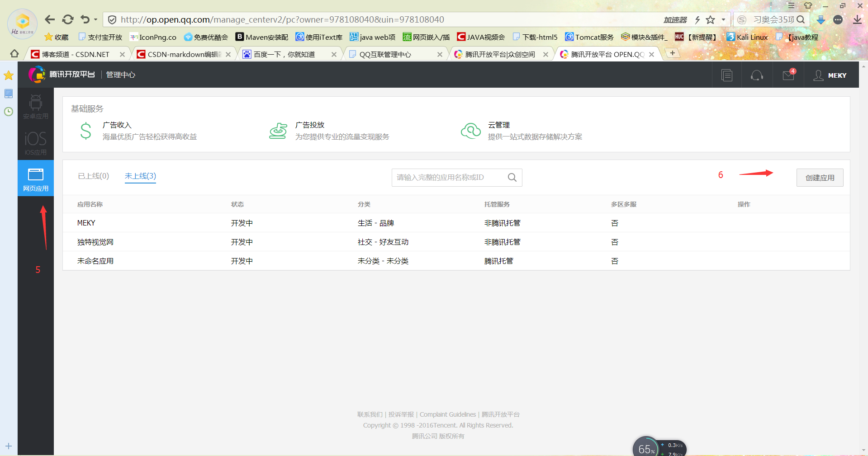Click the site security shield icon
This screenshot has width=868, height=456.
point(112,19)
